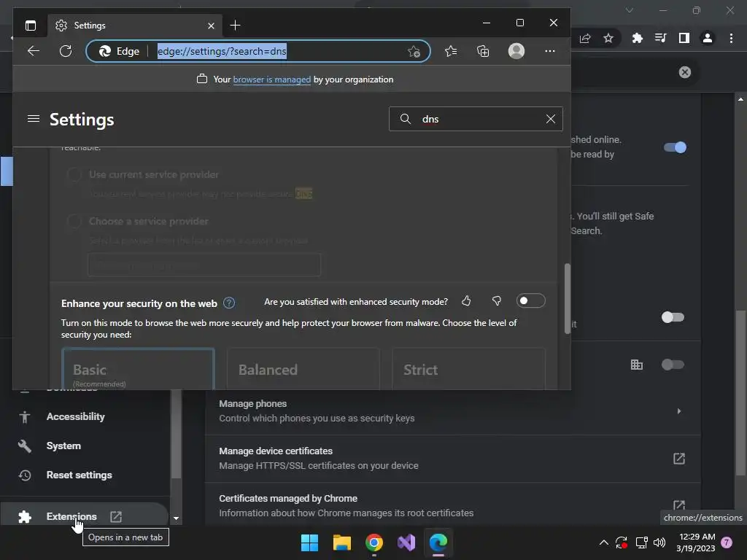Open volume control in system tray
This screenshot has height=560, width=747.
(x=659, y=542)
